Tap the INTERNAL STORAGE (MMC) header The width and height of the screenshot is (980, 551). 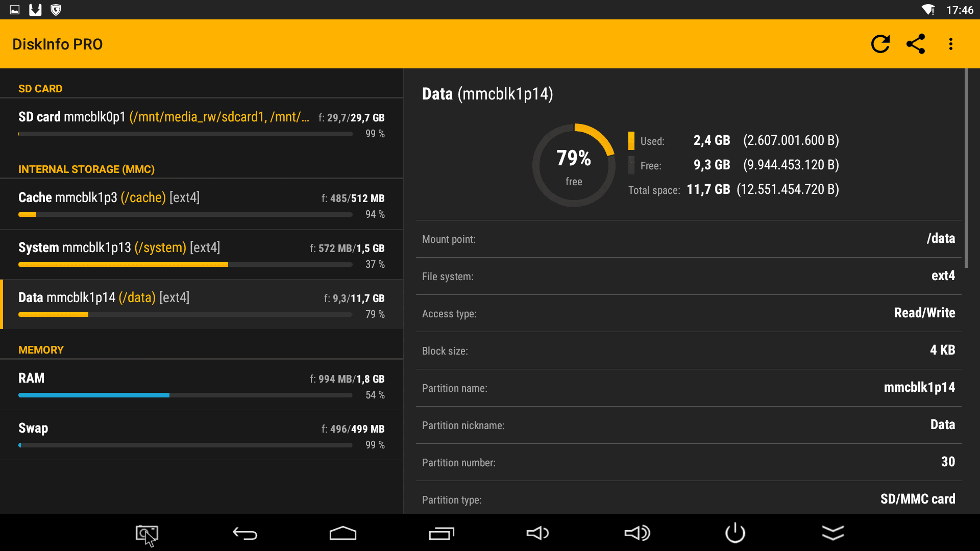(86, 169)
